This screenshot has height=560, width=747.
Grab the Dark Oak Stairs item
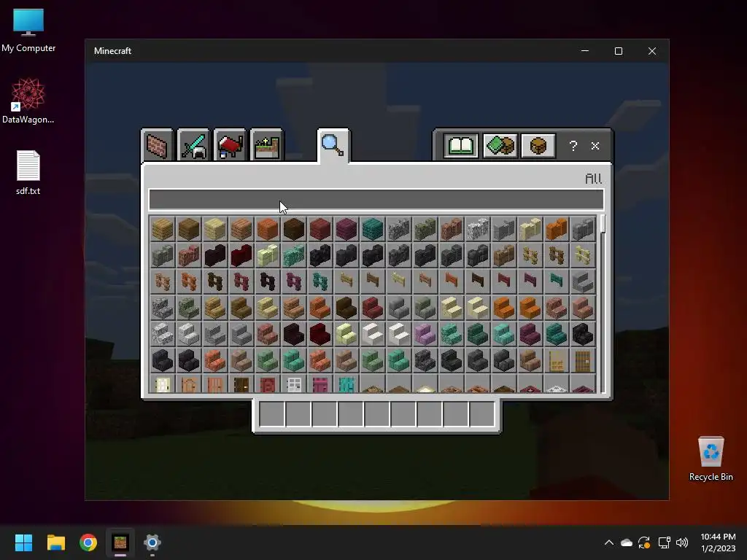347,308
